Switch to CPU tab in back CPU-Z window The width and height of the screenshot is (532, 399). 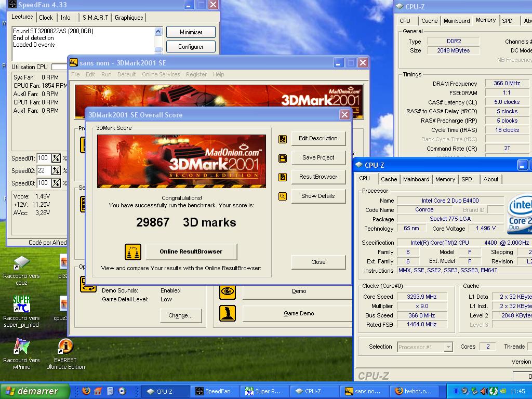pos(405,21)
